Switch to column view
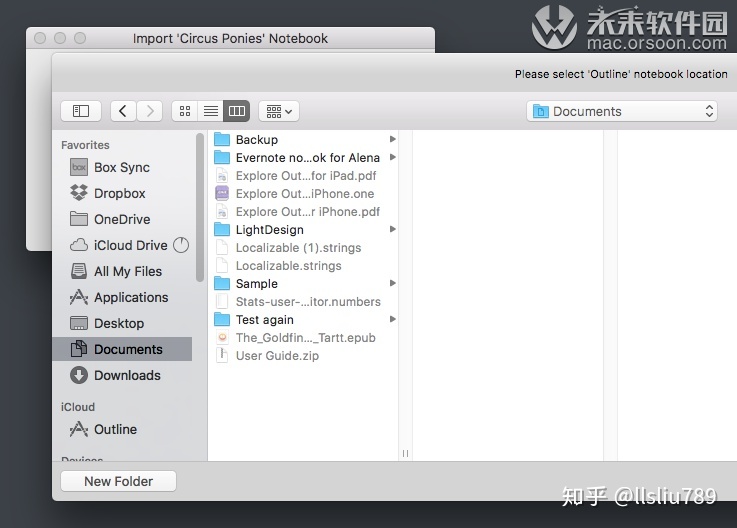737x528 pixels. pyautogui.click(x=236, y=111)
